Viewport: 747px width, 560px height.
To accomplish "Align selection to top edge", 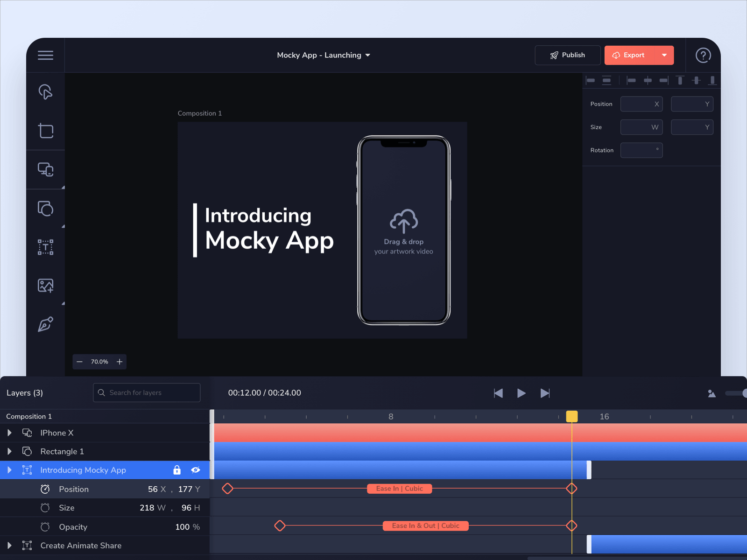I will (680, 80).
